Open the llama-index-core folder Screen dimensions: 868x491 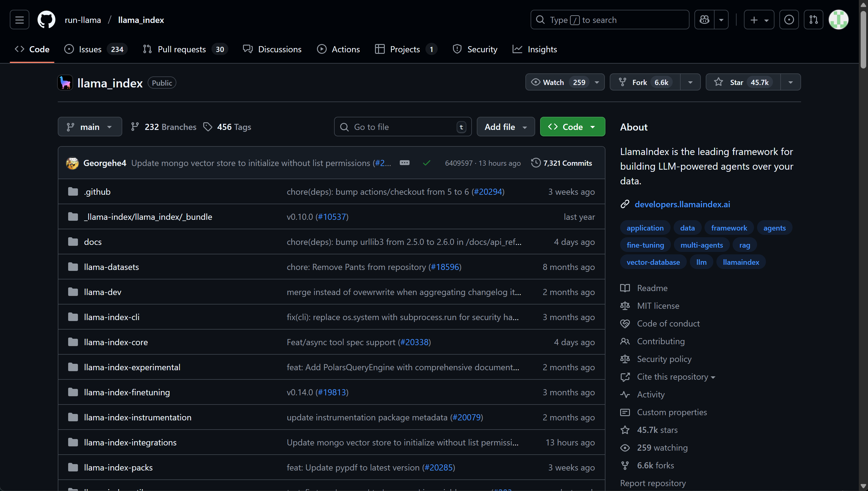pos(116,342)
